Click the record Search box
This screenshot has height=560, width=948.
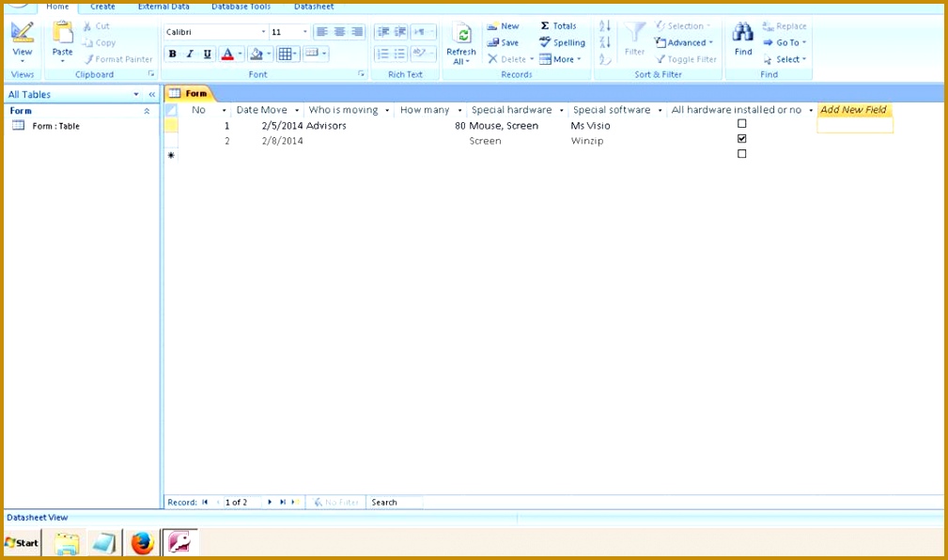[x=395, y=502]
